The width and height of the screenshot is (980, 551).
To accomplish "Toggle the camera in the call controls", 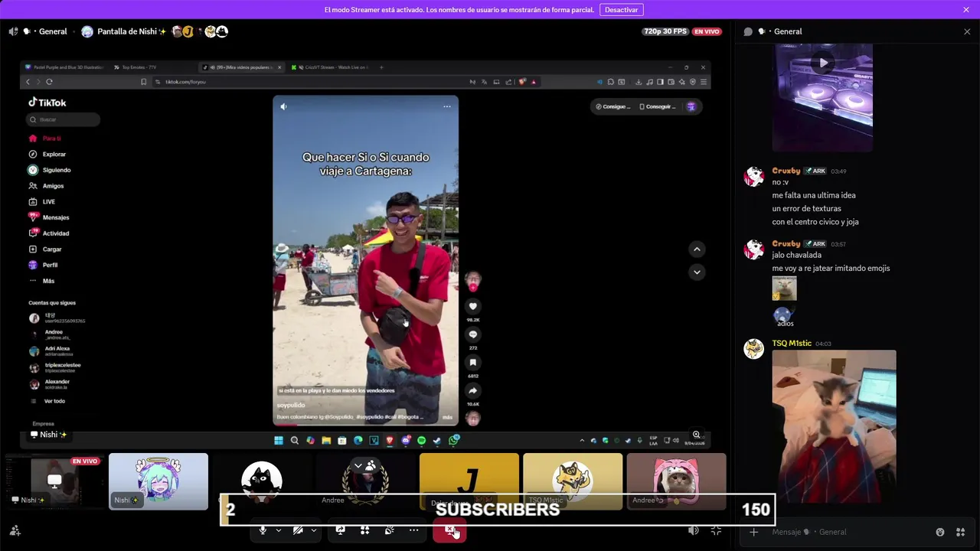I will tap(298, 530).
